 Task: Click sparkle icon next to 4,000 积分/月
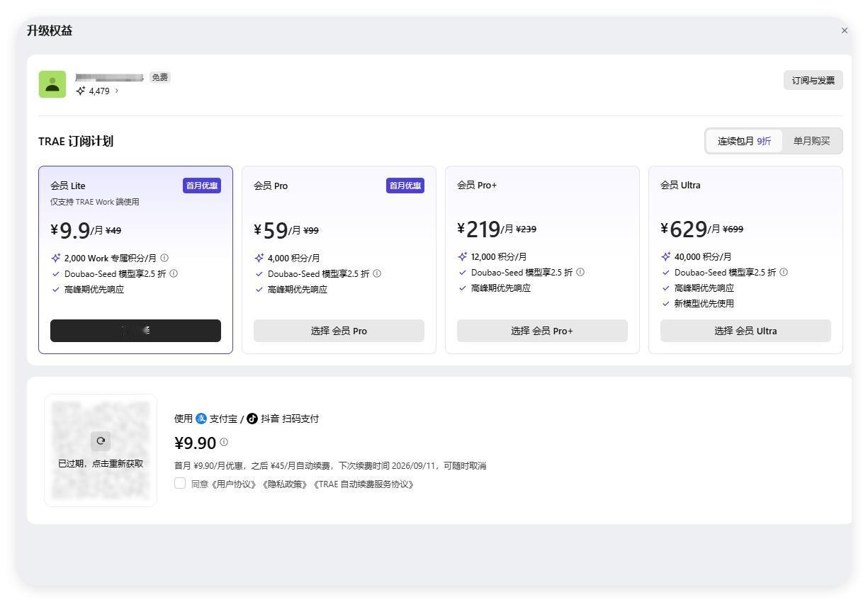pos(259,258)
